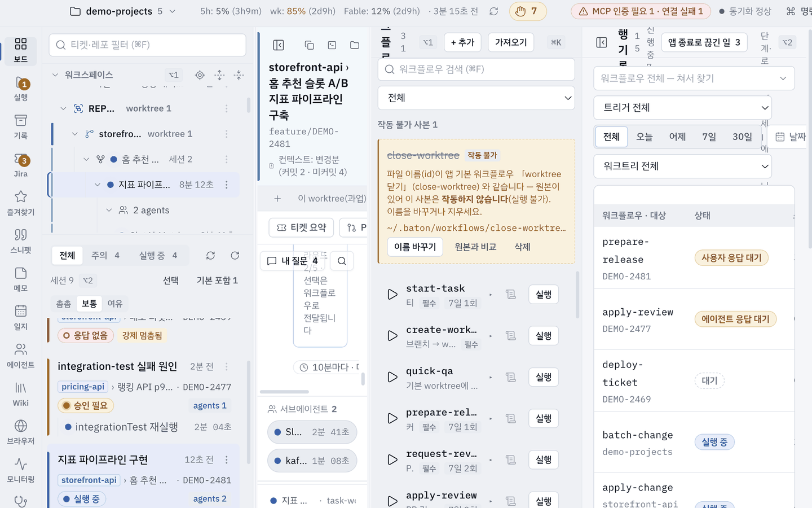Click the + 추가 button

point(462,42)
